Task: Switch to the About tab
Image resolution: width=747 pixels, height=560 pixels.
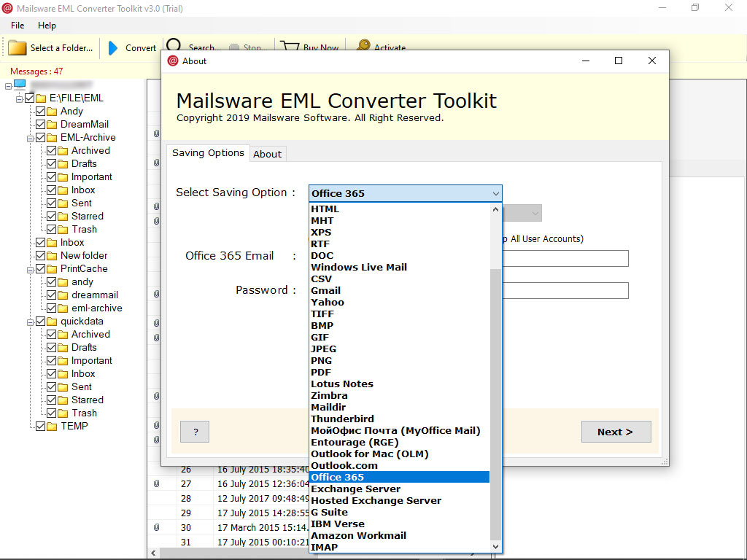Action: [267, 155]
